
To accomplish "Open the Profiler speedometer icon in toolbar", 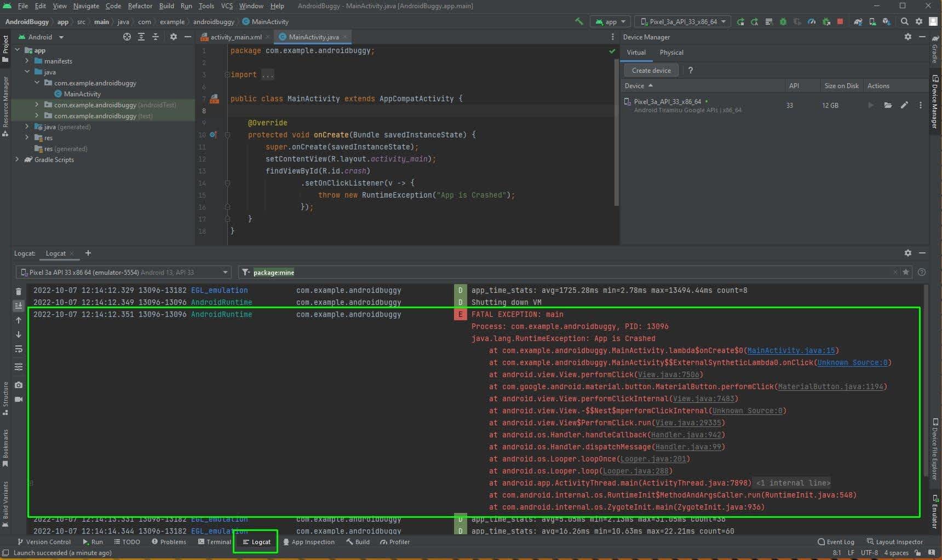I will (812, 21).
